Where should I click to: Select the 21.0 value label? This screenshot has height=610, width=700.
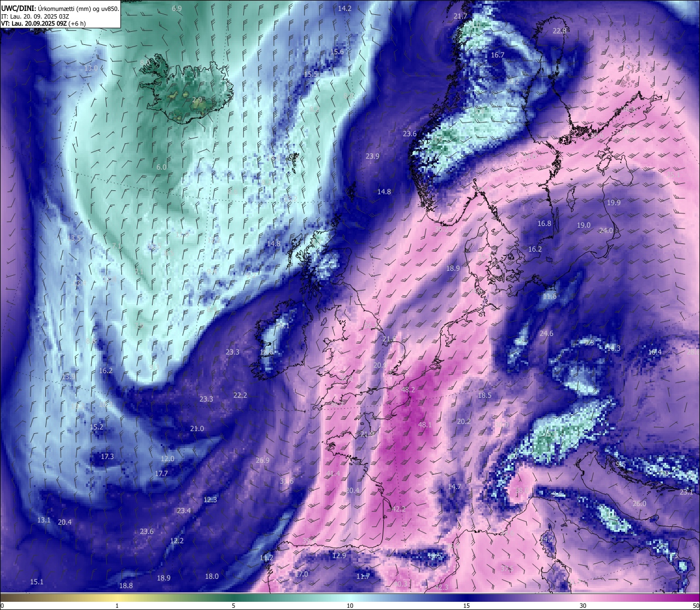pyautogui.click(x=197, y=428)
